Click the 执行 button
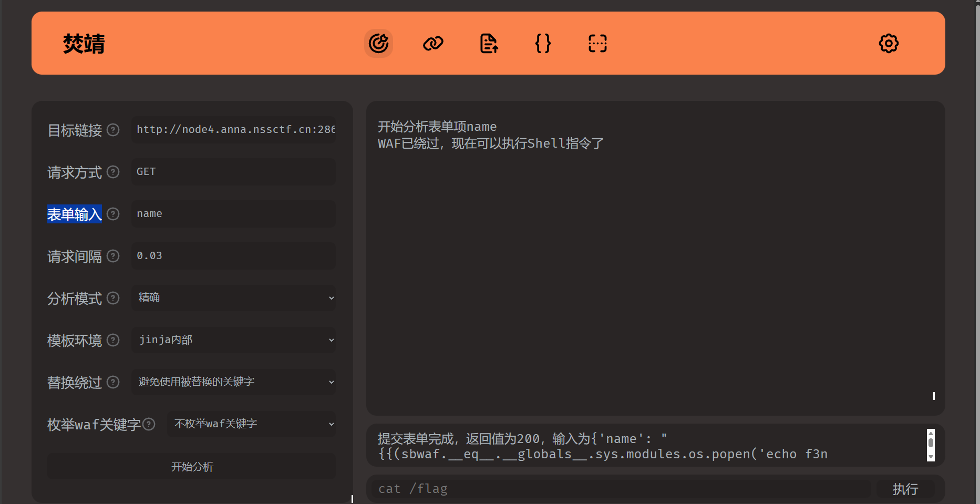The width and height of the screenshot is (980, 504). tap(905, 489)
